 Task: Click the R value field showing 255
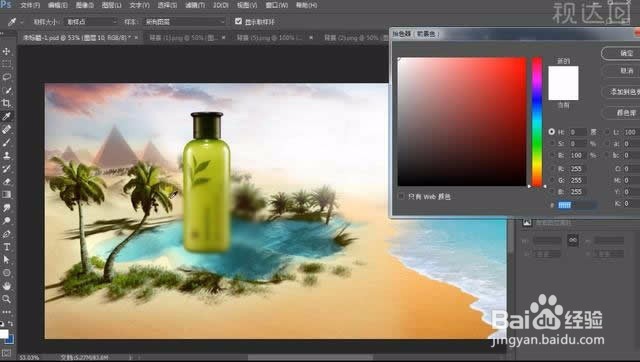click(x=578, y=169)
